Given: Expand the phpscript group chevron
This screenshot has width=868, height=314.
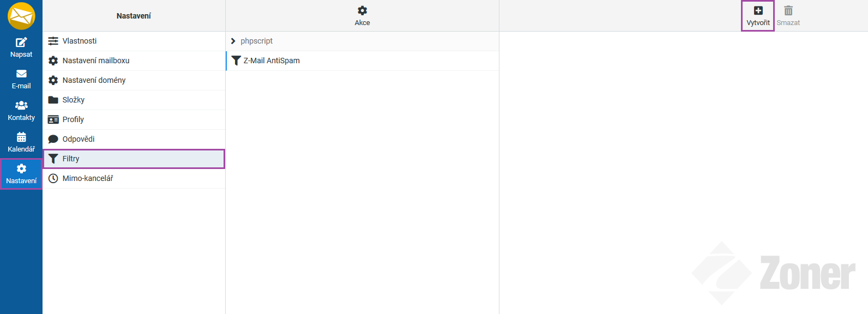Looking at the screenshot, I should coord(233,41).
